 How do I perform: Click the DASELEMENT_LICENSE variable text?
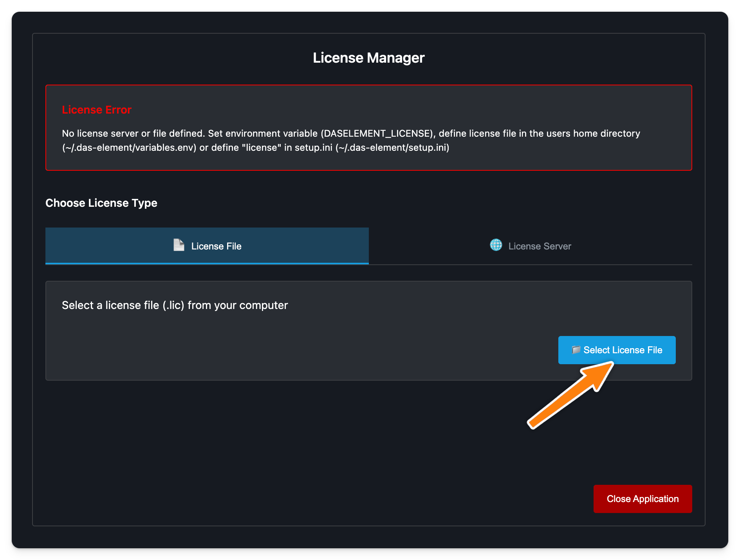click(x=377, y=134)
